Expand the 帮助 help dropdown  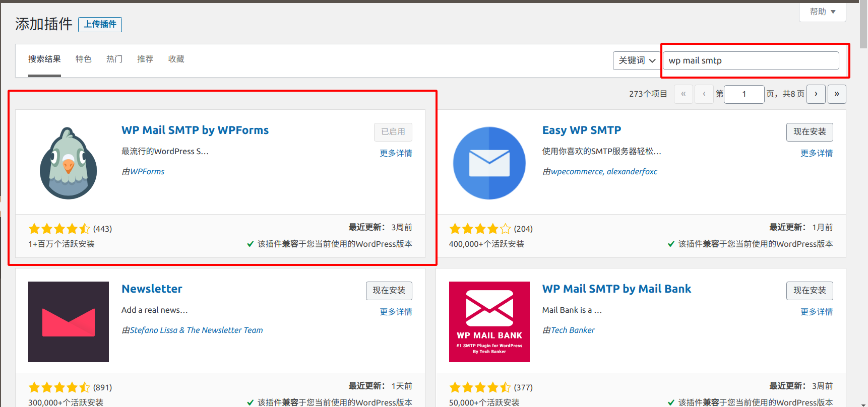[x=823, y=12]
